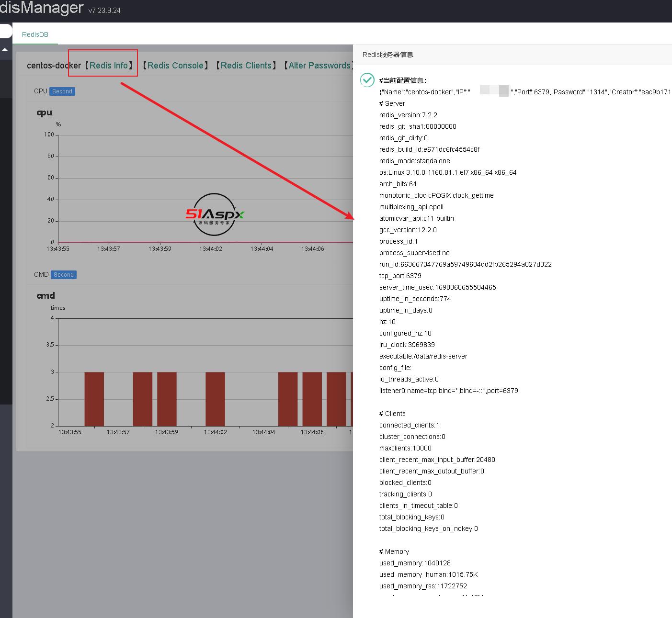Switch to the RedisDB tab

coord(35,34)
